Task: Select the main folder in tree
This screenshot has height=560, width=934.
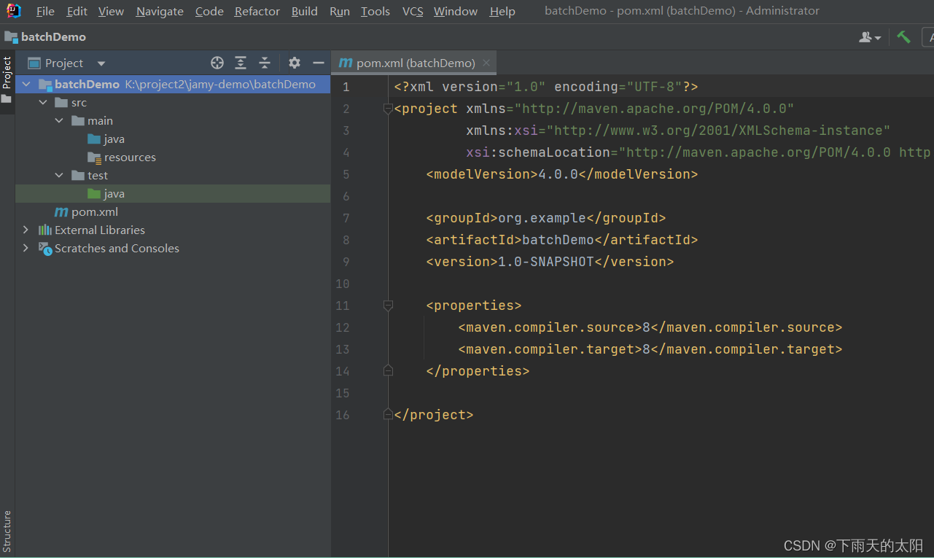Action: tap(173, 121)
